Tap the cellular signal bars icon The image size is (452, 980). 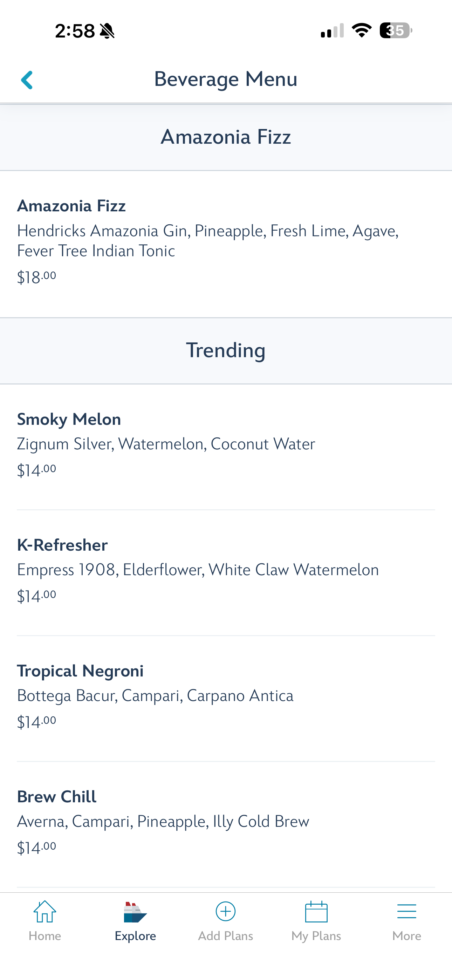click(332, 30)
